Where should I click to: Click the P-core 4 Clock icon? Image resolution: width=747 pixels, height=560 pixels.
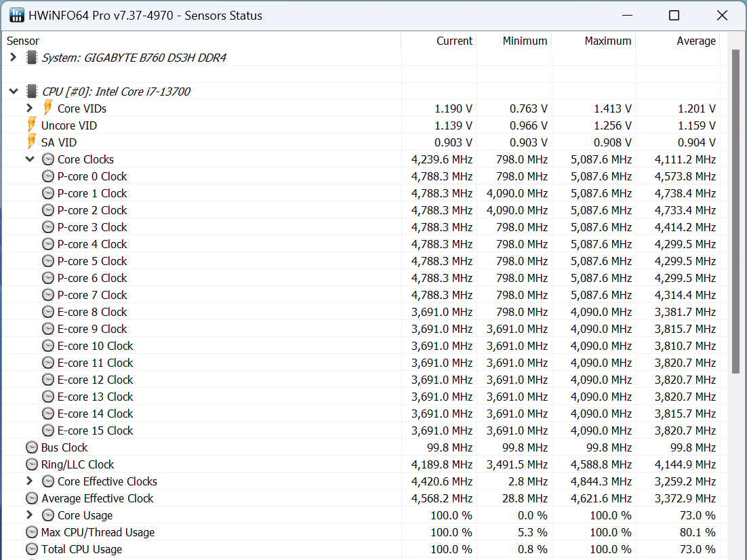[x=48, y=244]
